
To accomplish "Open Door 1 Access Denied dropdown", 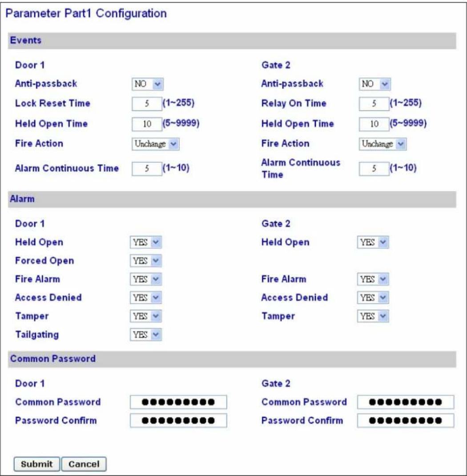I will (145, 298).
